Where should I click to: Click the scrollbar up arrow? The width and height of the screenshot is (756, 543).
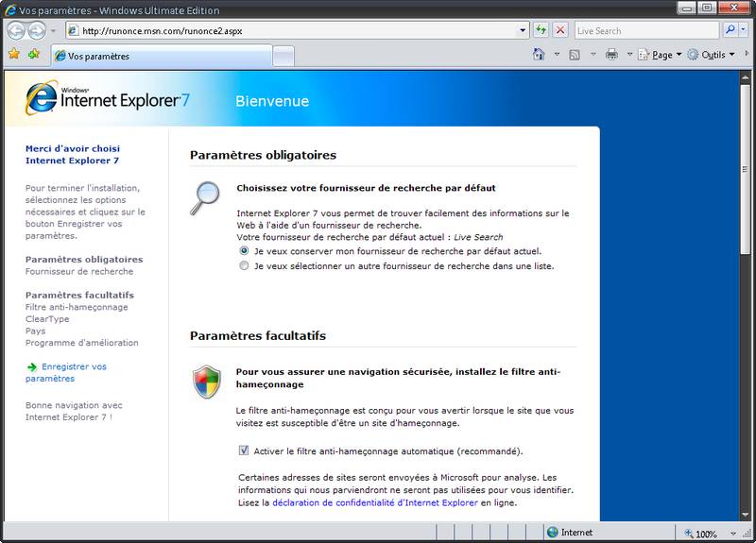[x=745, y=77]
